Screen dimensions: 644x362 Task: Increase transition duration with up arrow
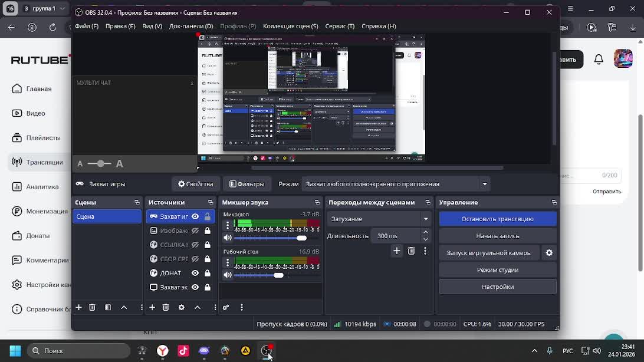point(426,232)
